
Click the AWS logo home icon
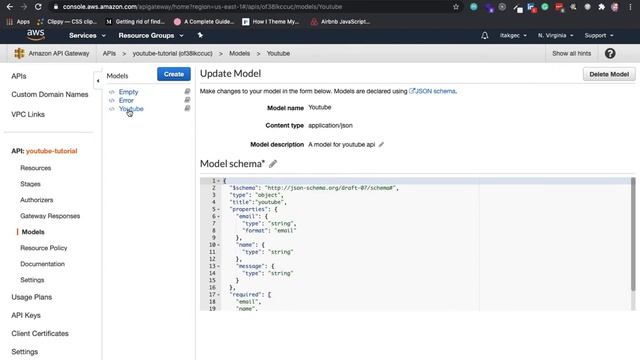[x=36, y=35]
